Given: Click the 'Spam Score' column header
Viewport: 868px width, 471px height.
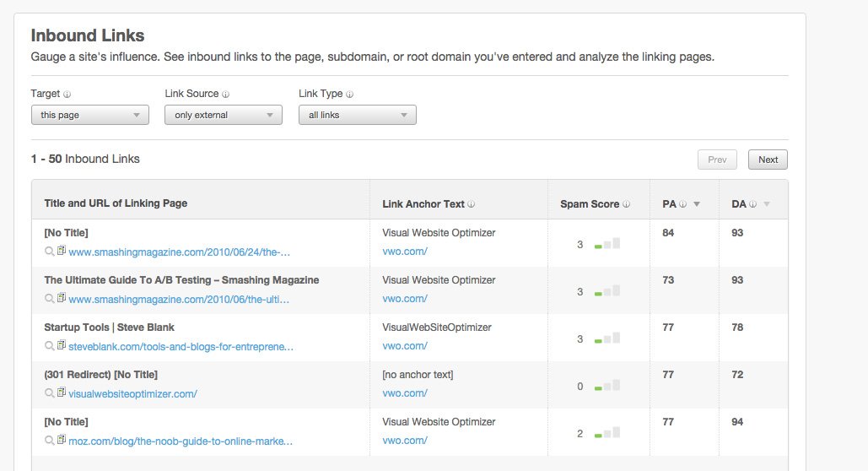Looking at the screenshot, I should coord(590,204).
